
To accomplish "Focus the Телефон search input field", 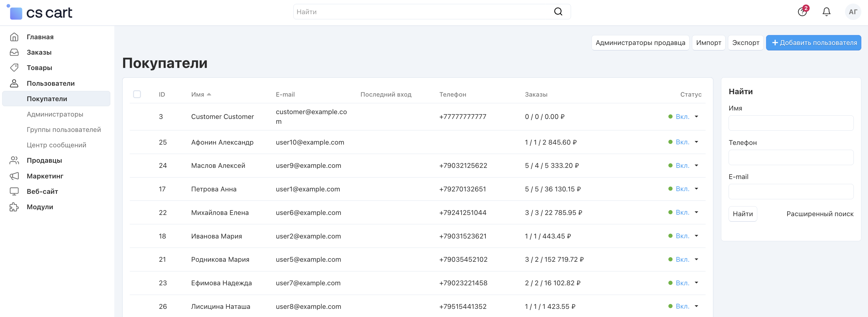I will point(791,158).
